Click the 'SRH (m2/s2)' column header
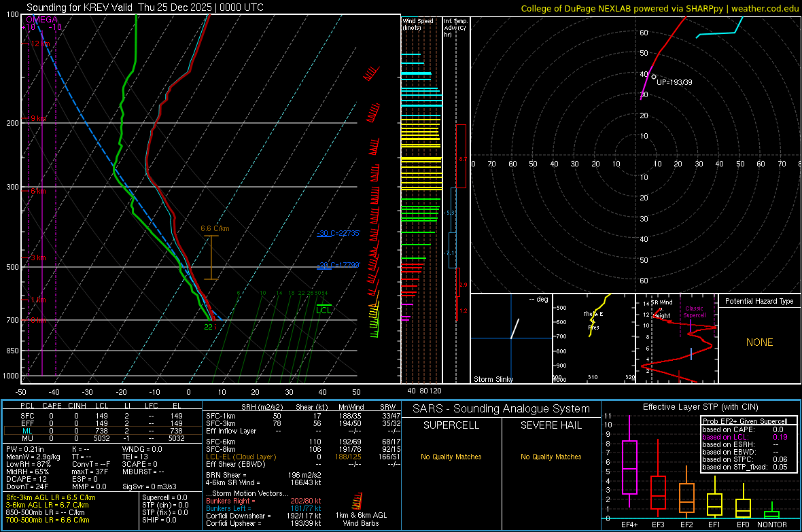Screen dimensions: 802x532 (x=262, y=407)
